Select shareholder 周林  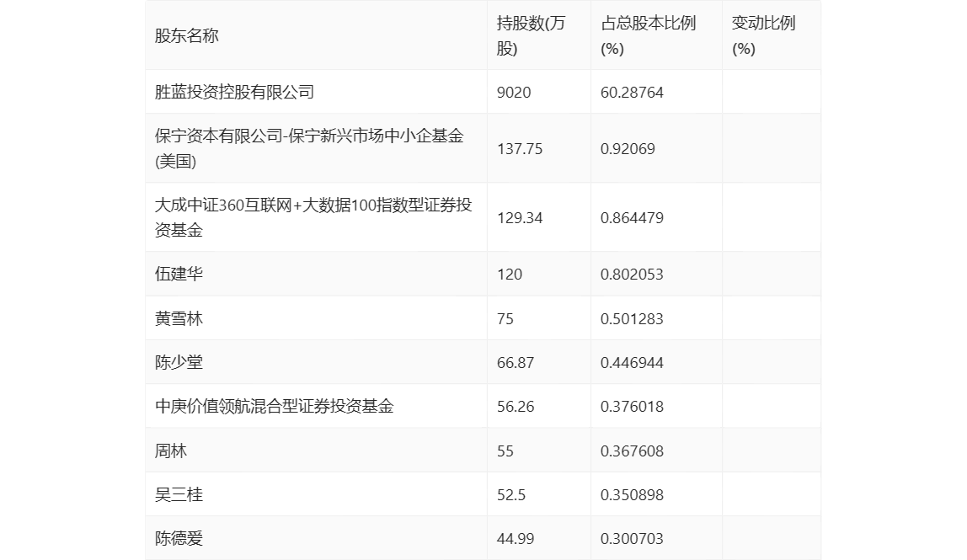(171, 451)
